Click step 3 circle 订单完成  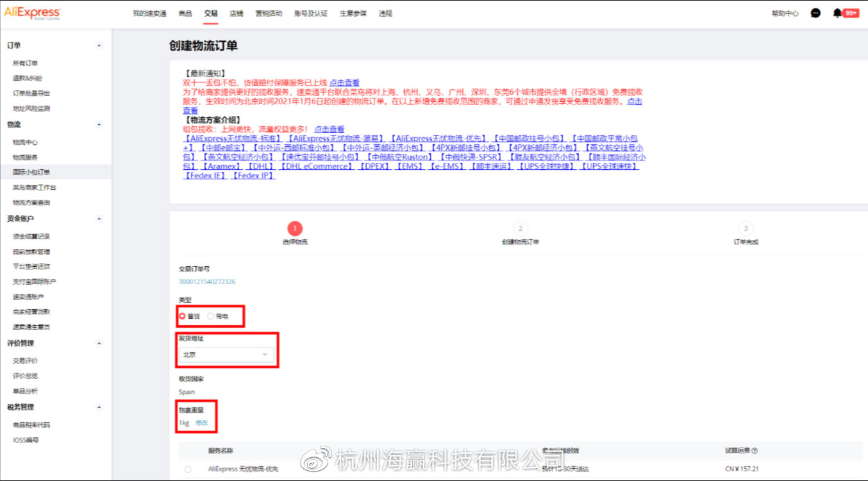[x=746, y=228]
